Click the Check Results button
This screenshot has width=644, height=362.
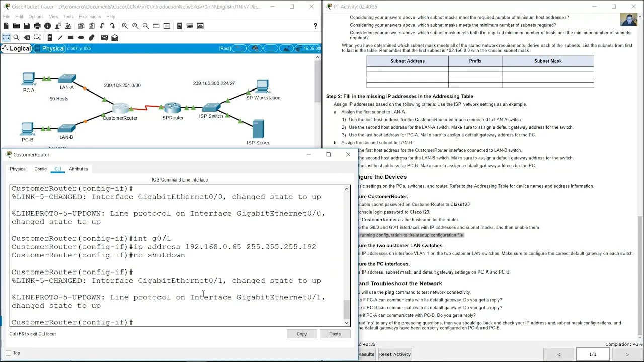pos(366,354)
